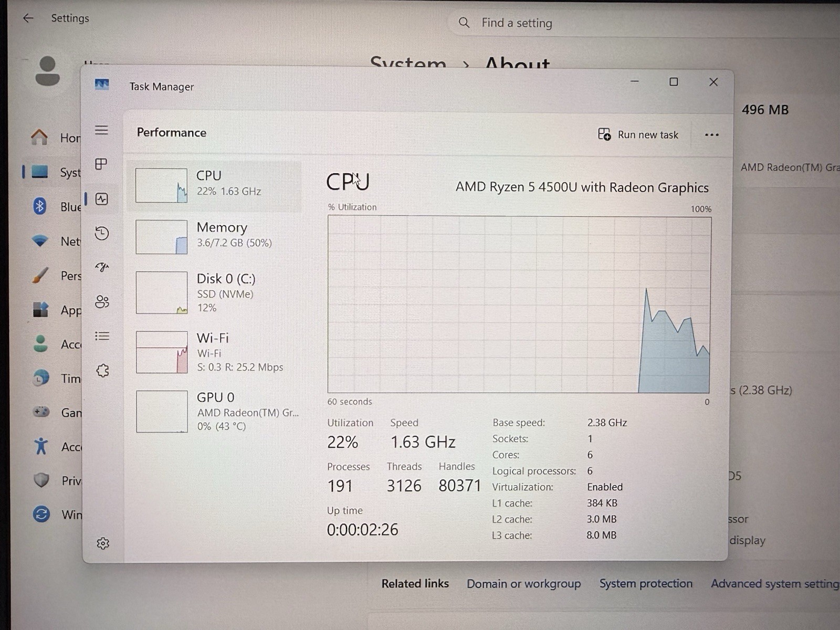
Task: Minimize the Task Manager window
Action: pyautogui.click(x=635, y=82)
